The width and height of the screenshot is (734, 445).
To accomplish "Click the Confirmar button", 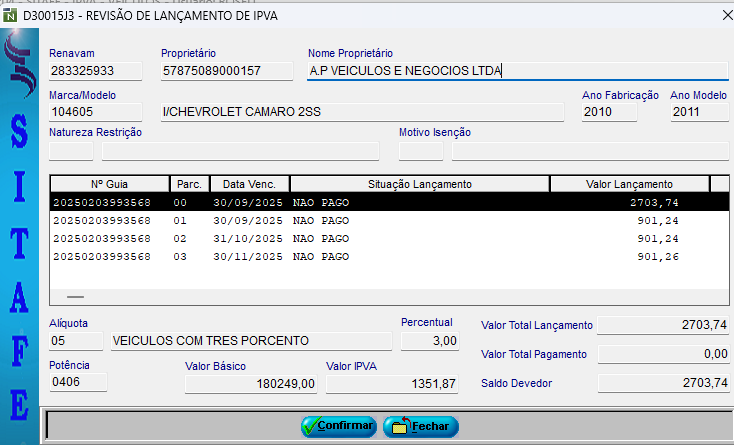I will pyautogui.click(x=339, y=426).
